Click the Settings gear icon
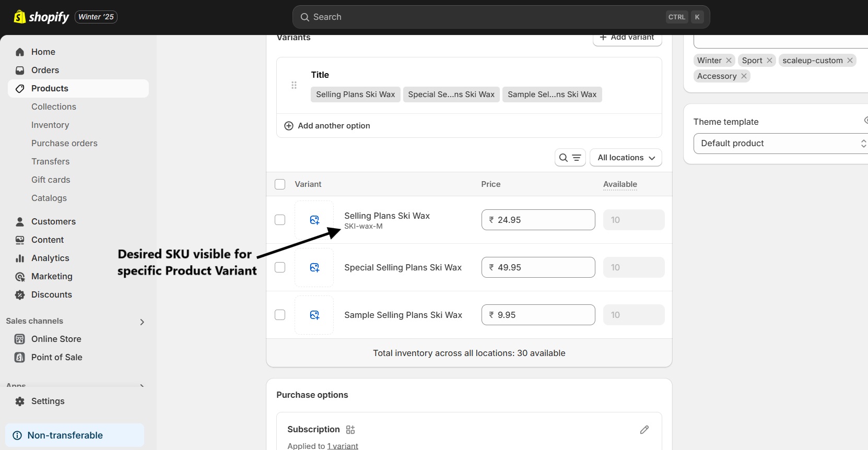 point(20,401)
